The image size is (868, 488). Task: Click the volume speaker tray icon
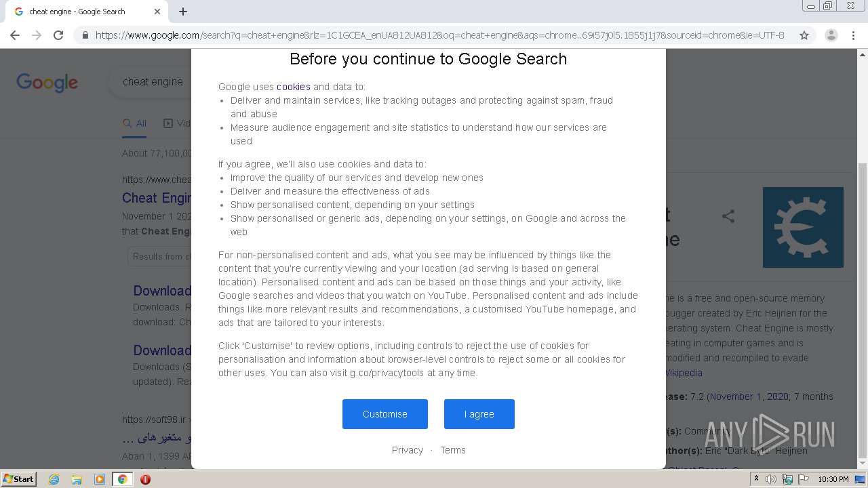tap(771, 479)
